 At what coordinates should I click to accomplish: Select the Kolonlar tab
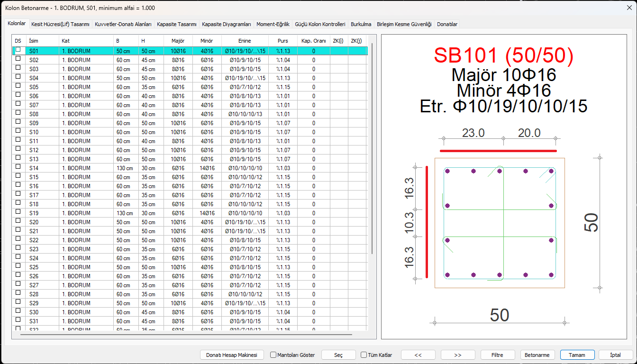(17, 23)
